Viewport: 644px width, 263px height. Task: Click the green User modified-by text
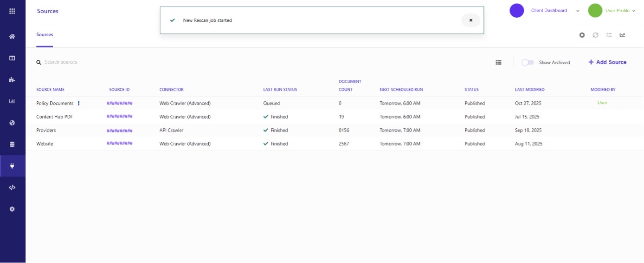[602, 103]
